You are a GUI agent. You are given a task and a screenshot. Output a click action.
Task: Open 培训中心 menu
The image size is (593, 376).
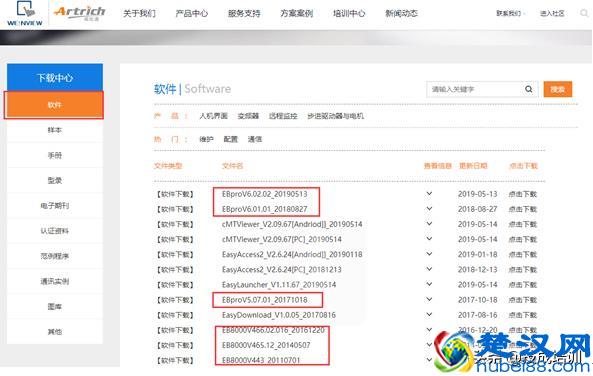point(349,13)
